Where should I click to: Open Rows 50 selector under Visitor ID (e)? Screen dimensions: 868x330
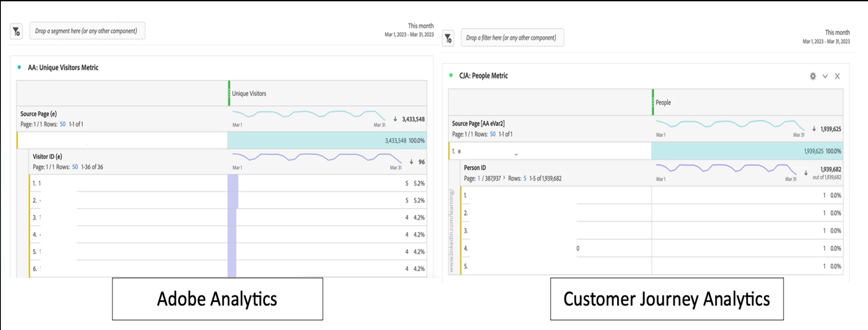point(75,167)
